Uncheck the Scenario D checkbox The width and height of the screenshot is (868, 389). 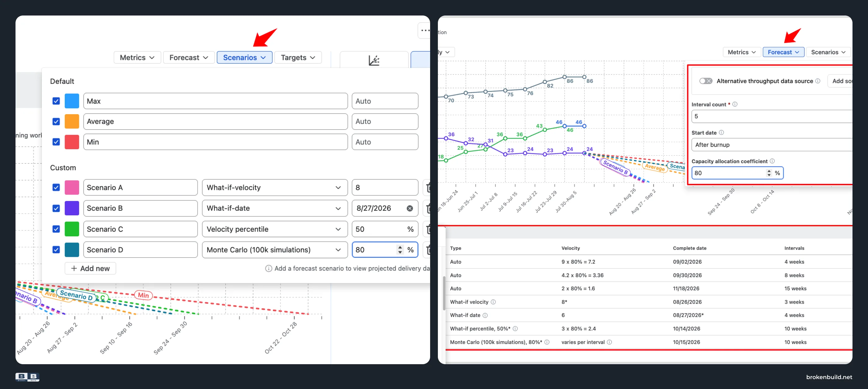(x=56, y=250)
